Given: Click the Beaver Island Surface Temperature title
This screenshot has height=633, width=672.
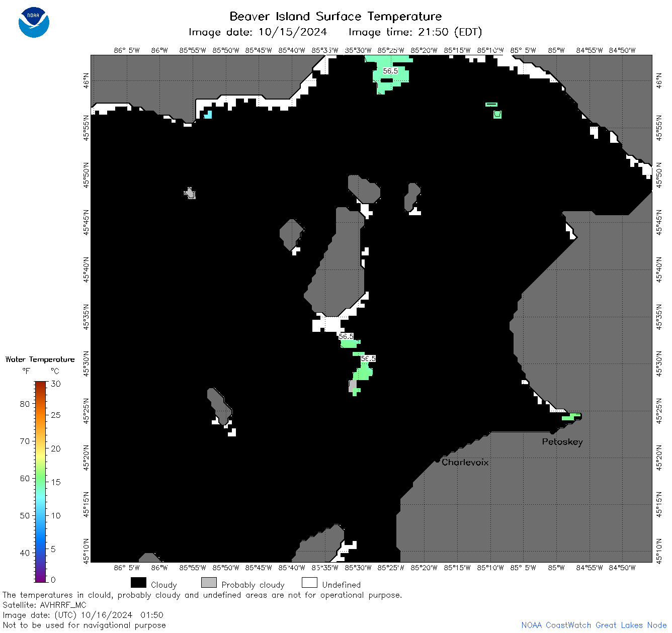Looking at the screenshot, I should tap(335, 16).
